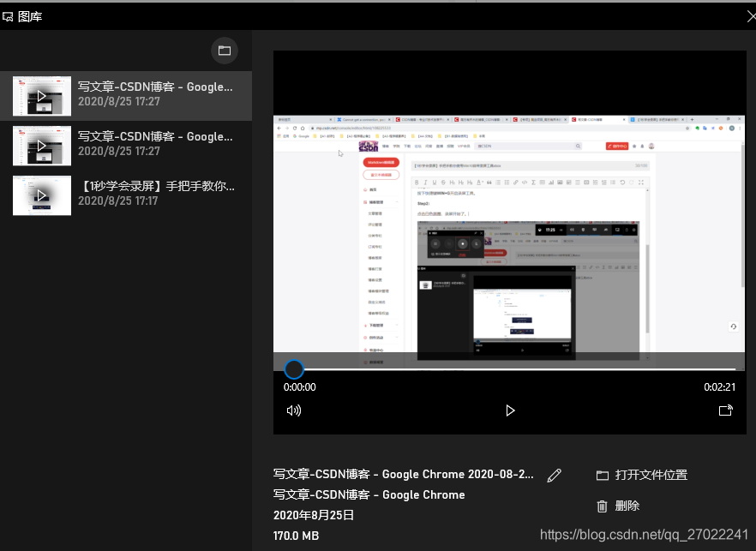Click the 0:00:00 elapsed time label
The image size is (756, 551).
coord(299,387)
